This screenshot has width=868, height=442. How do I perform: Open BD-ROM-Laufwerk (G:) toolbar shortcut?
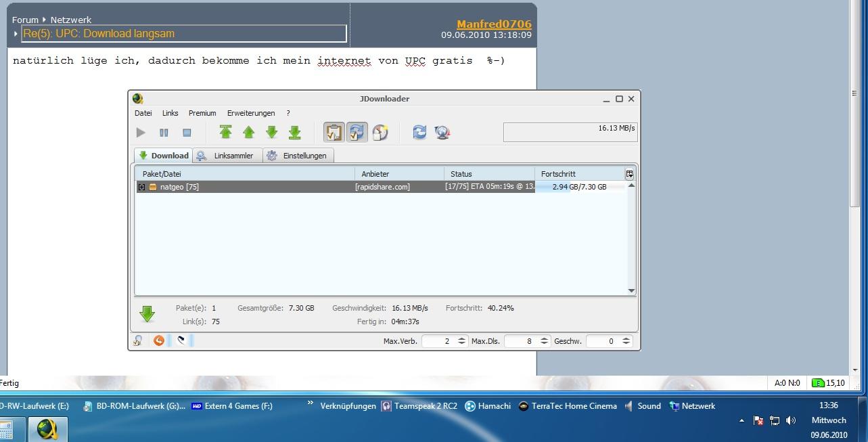click(133, 406)
